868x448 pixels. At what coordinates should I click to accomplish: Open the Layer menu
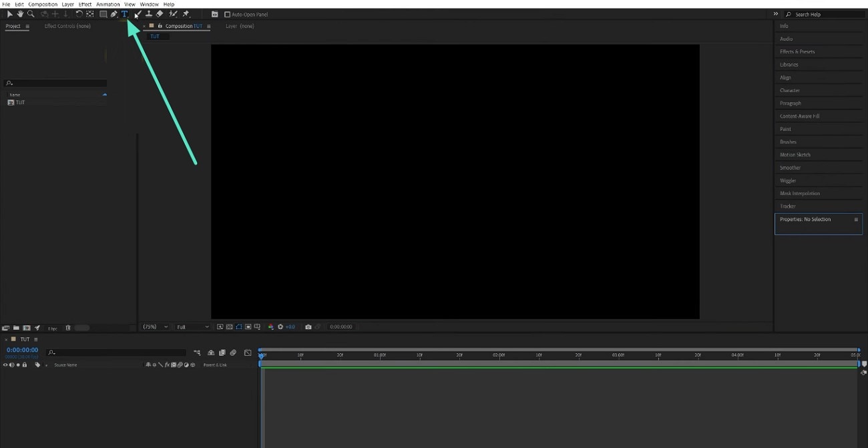point(68,4)
